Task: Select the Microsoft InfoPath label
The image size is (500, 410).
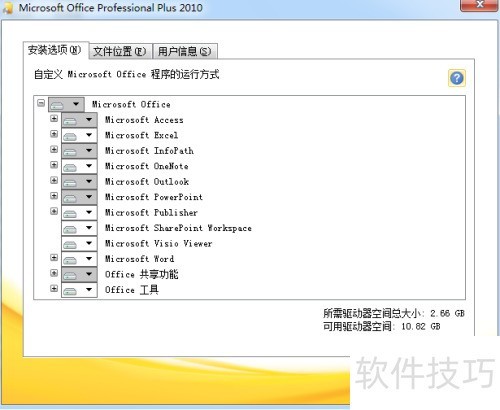Action: 149,151
